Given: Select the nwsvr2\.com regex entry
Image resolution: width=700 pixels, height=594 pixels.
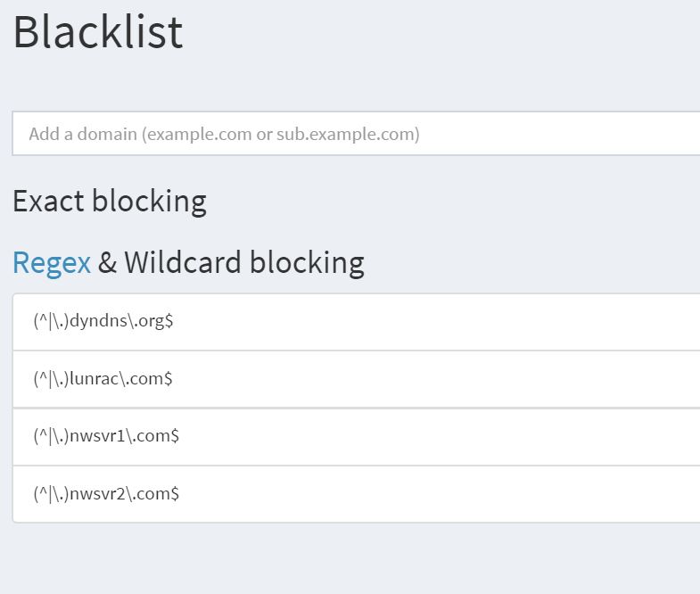Looking at the screenshot, I should 357,494.
